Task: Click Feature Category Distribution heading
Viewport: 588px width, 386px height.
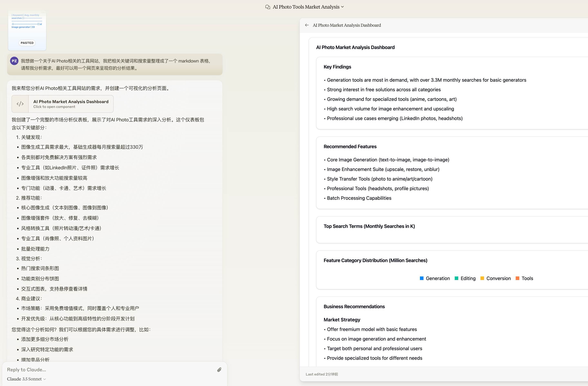Action: pos(375,260)
